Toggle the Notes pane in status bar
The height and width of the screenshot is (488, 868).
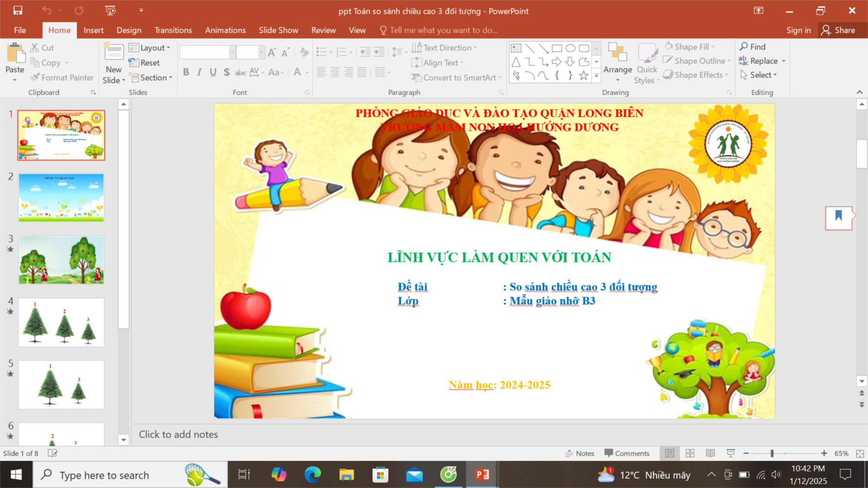tap(580, 453)
